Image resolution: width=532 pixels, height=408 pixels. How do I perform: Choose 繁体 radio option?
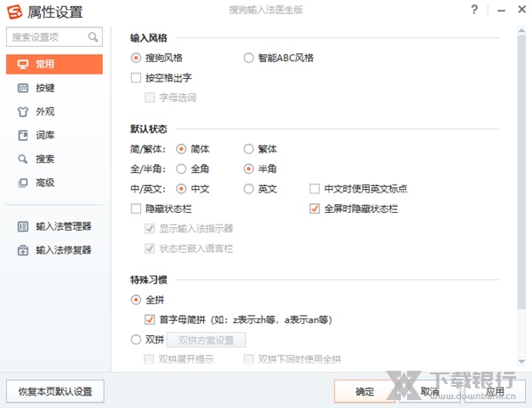(249, 149)
